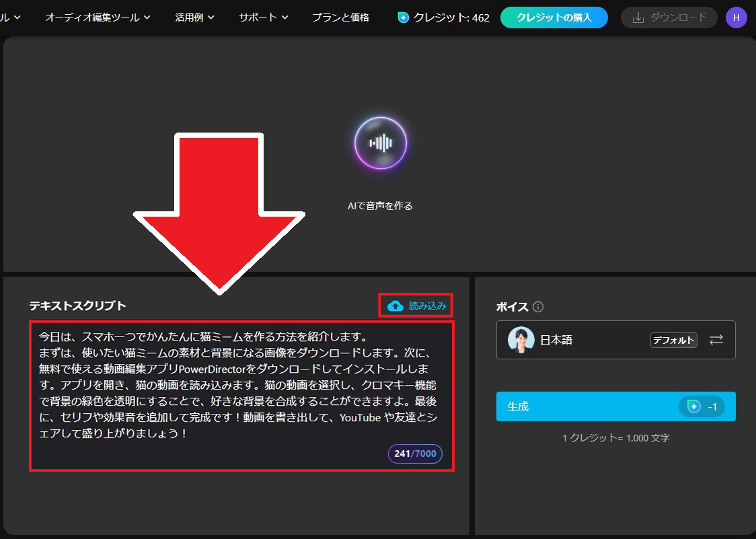The image size is (756, 539).
Task: Open the オーディオ編集ツール menu
Action: (x=98, y=17)
